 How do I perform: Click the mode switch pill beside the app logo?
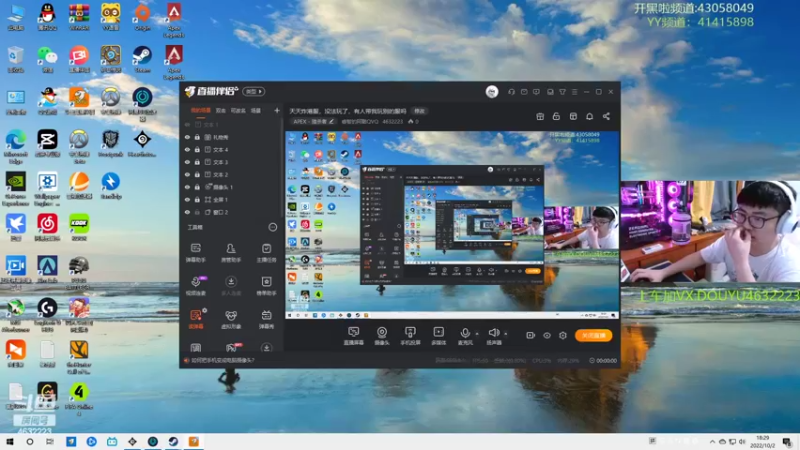click(254, 92)
